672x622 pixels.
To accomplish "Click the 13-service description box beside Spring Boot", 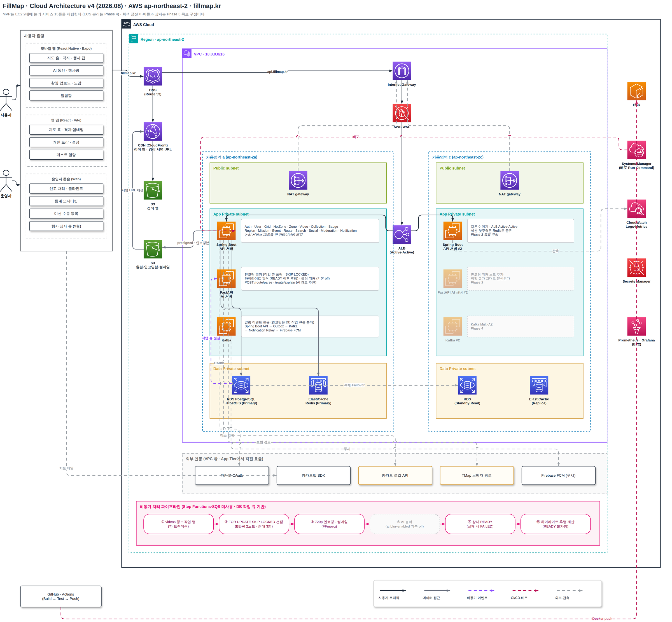I will tap(310, 231).
